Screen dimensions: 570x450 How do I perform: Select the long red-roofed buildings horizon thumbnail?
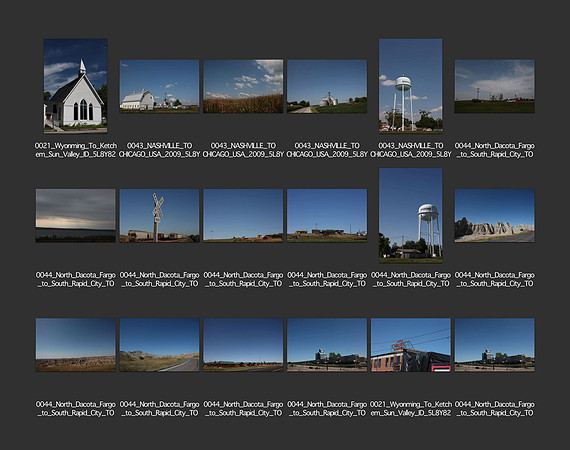point(243,345)
